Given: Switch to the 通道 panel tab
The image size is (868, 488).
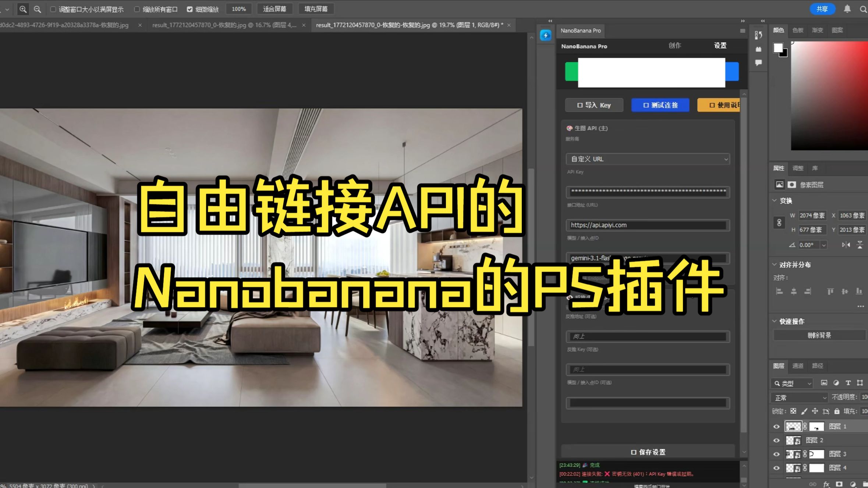Looking at the screenshot, I should (797, 366).
